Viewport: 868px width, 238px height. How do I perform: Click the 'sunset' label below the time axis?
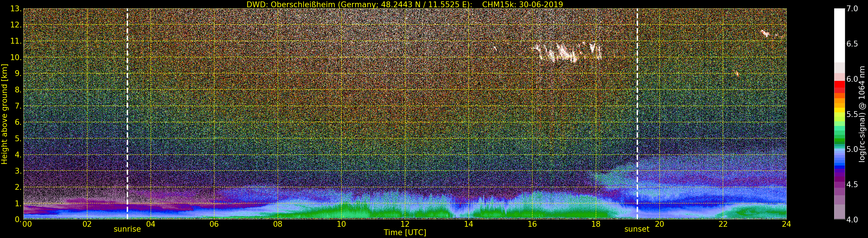click(x=637, y=229)
